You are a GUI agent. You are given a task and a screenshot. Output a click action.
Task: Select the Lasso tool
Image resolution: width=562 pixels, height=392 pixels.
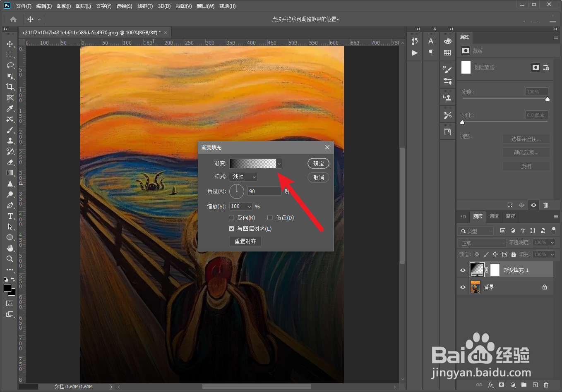(x=10, y=65)
